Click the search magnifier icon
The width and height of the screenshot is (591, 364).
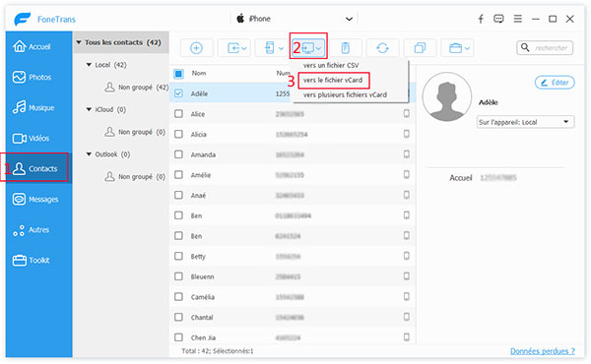click(x=525, y=47)
